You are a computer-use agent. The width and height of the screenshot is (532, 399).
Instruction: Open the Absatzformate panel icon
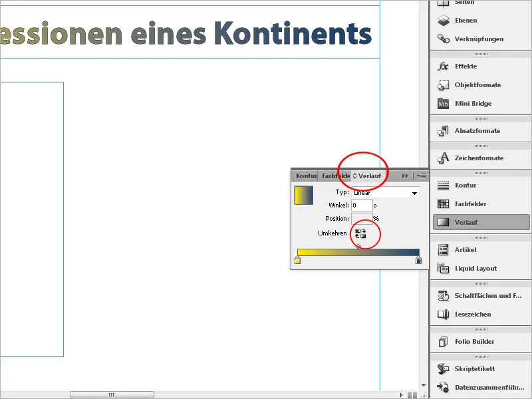(443, 130)
